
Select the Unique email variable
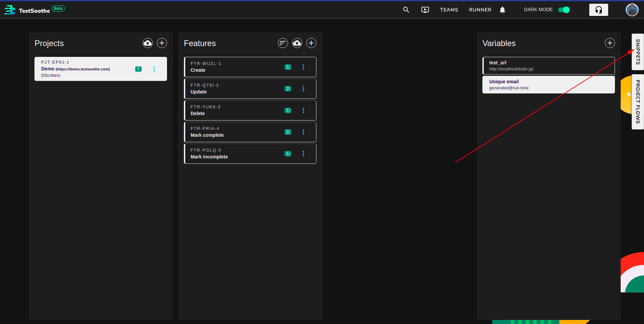tap(548, 85)
